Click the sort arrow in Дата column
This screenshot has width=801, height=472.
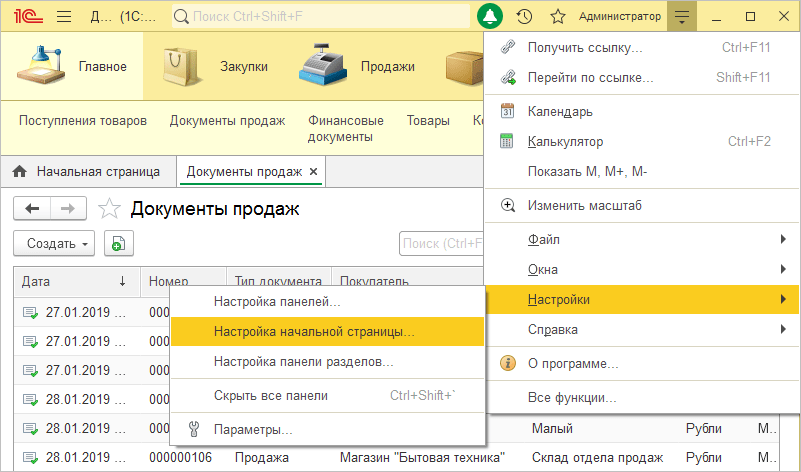(x=123, y=281)
